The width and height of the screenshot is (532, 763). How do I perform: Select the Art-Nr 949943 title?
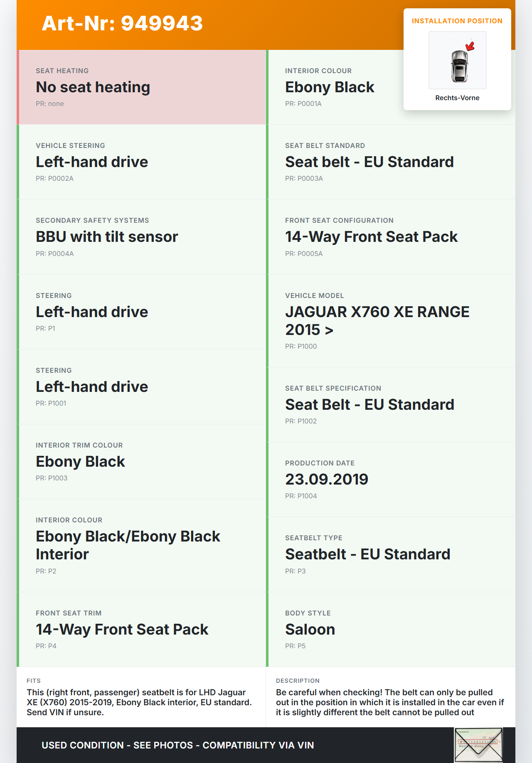point(122,23)
